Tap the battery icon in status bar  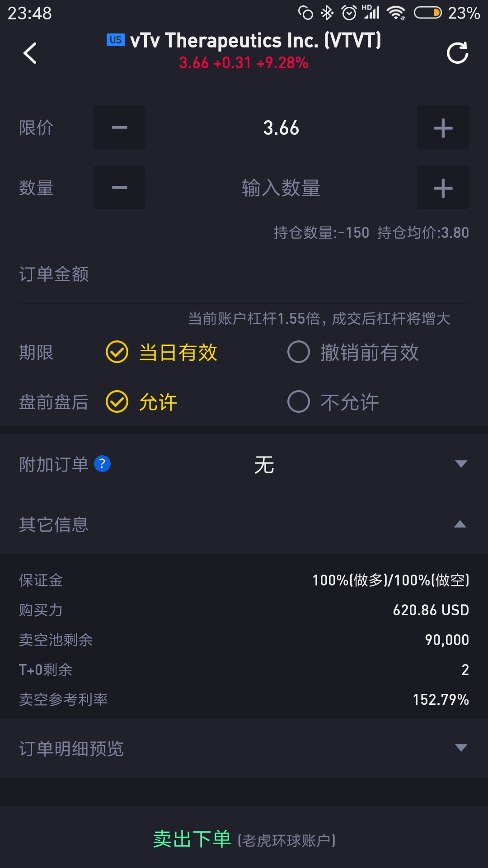pyautogui.click(x=427, y=13)
